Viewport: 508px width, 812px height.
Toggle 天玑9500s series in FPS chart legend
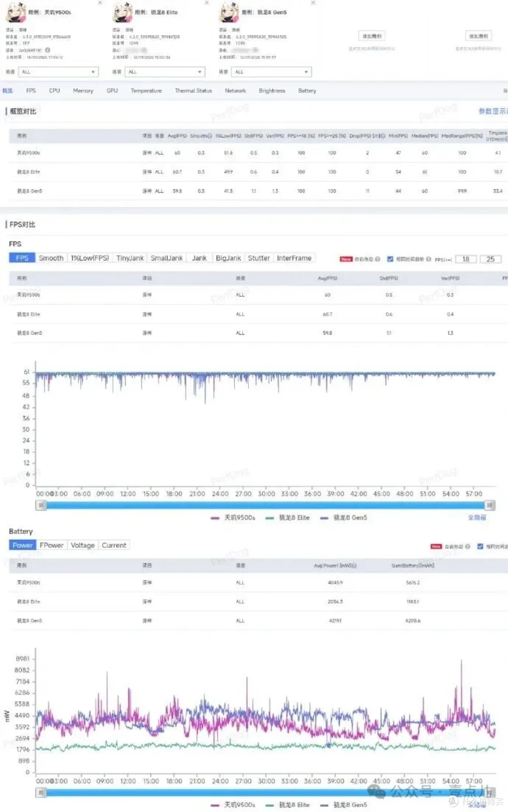pyautogui.click(x=233, y=517)
